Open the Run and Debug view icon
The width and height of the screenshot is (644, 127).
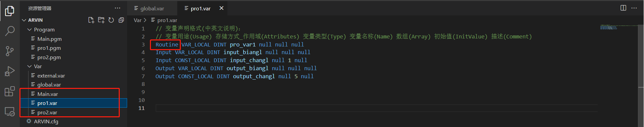[x=10, y=71]
